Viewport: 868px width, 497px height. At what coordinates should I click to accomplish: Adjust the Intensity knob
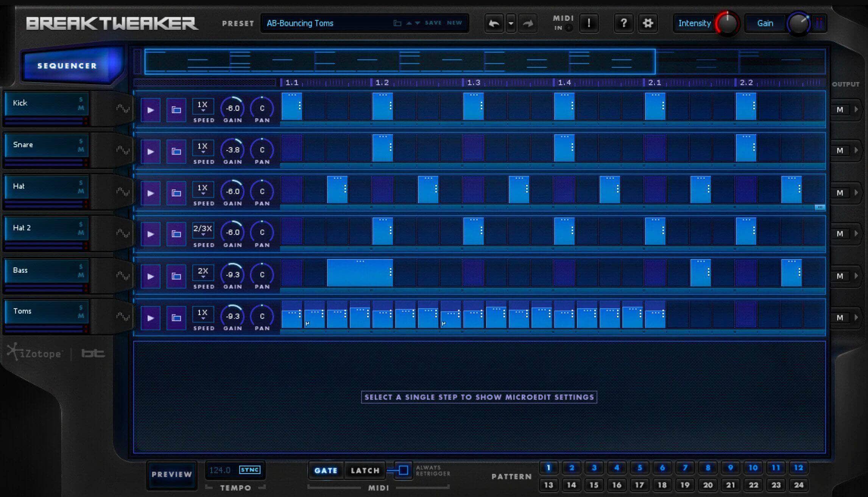pyautogui.click(x=727, y=23)
